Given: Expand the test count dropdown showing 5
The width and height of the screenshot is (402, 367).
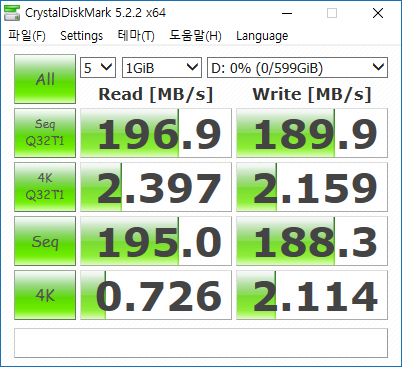Looking at the screenshot, I should [98, 68].
